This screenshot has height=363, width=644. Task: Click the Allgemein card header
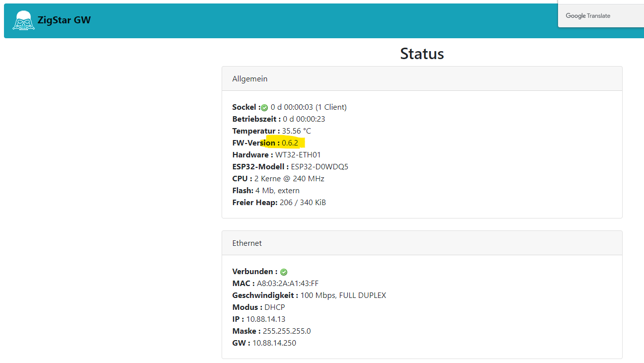tap(422, 79)
